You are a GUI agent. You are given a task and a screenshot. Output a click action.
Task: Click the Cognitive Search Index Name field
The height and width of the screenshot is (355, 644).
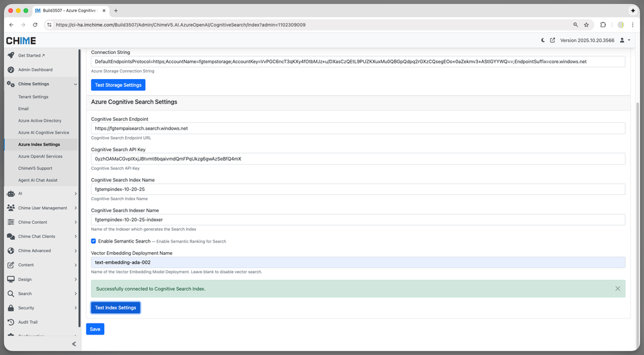click(358, 189)
